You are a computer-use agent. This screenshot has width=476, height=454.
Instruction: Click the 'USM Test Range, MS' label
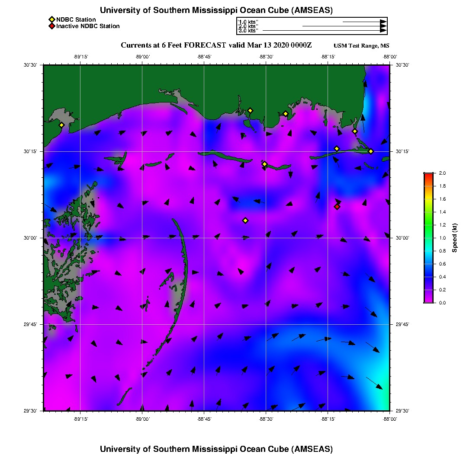coord(361,46)
